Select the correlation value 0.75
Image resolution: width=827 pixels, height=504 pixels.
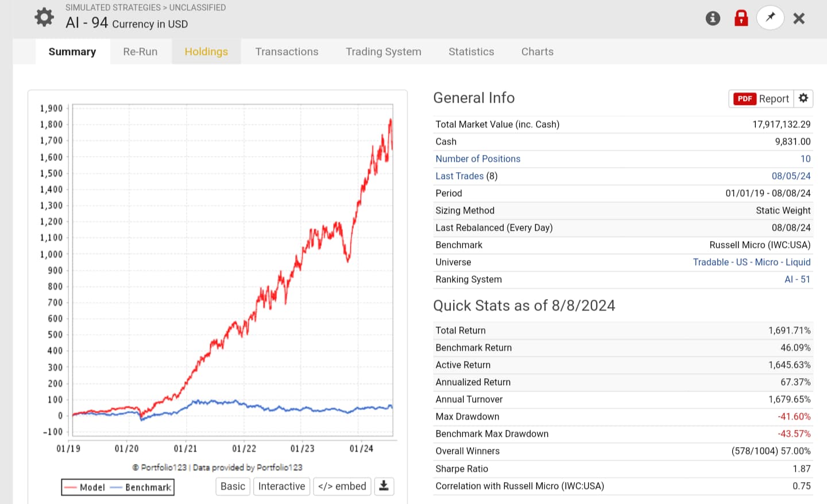click(x=802, y=486)
